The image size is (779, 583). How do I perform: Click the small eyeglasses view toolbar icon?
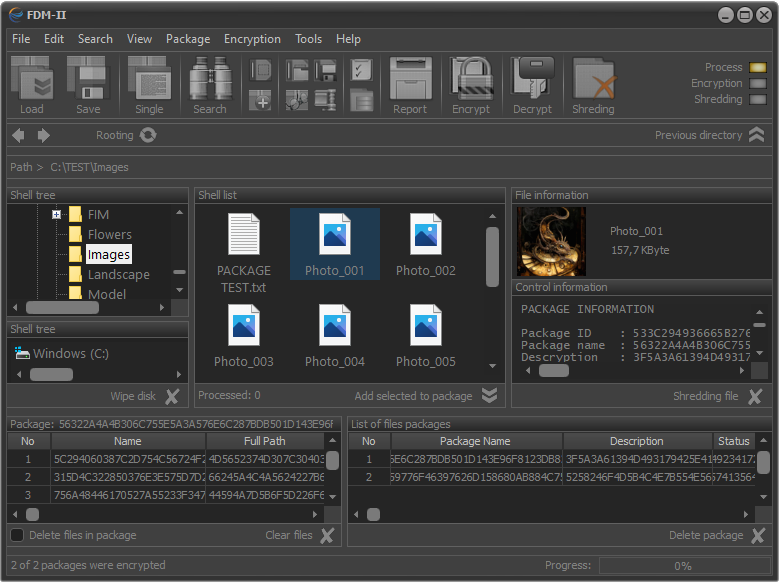tap(297, 100)
